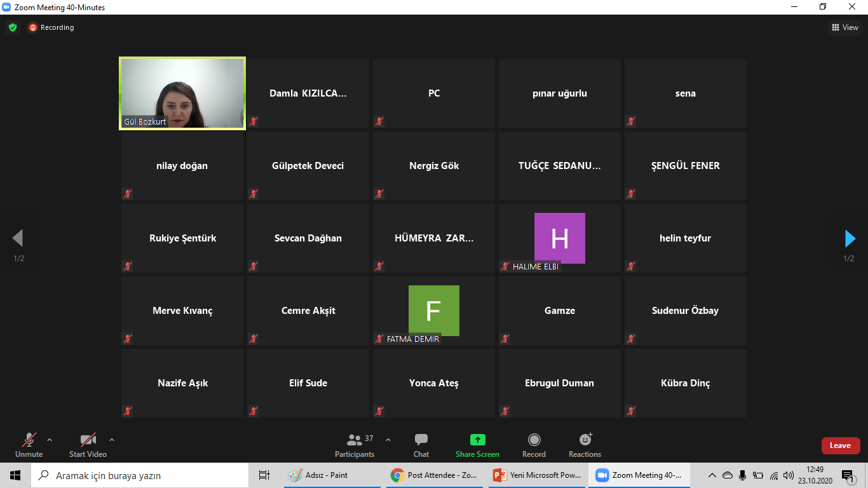Expand video options arrow beside Start Video
Screen dimensions: 868x488
click(112, 439)
